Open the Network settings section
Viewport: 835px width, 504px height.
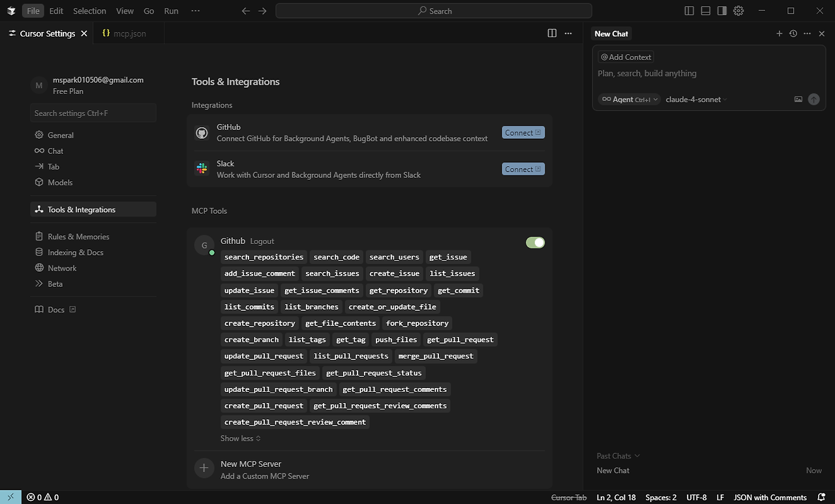[93, 268]
